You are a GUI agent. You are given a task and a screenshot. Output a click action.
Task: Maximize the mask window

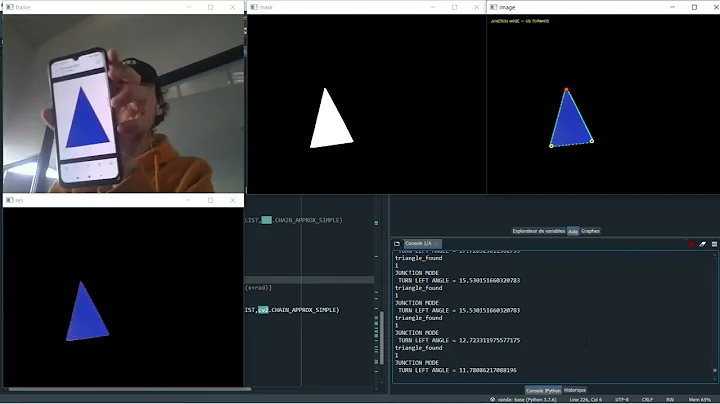[455, 7]
